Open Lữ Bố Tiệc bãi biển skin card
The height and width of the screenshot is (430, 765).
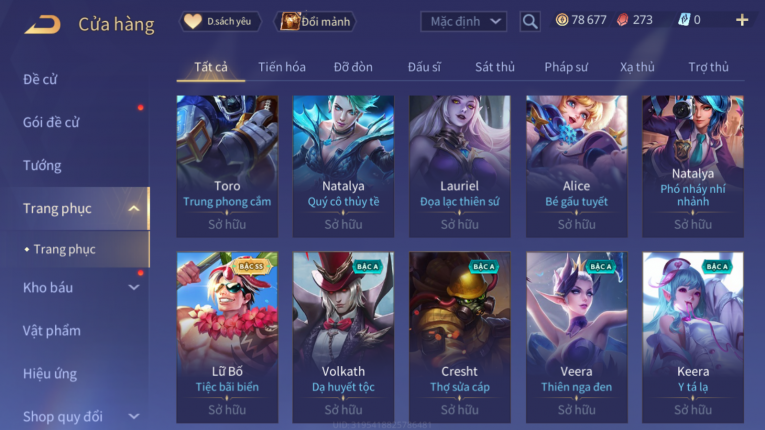[x=227, y=337]
